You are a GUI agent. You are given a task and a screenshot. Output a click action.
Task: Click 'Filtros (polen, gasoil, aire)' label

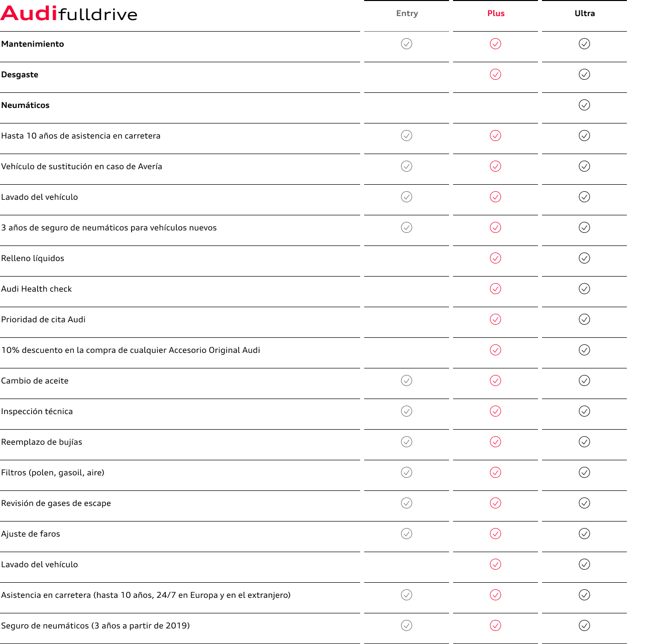click(x=53, y=473)
